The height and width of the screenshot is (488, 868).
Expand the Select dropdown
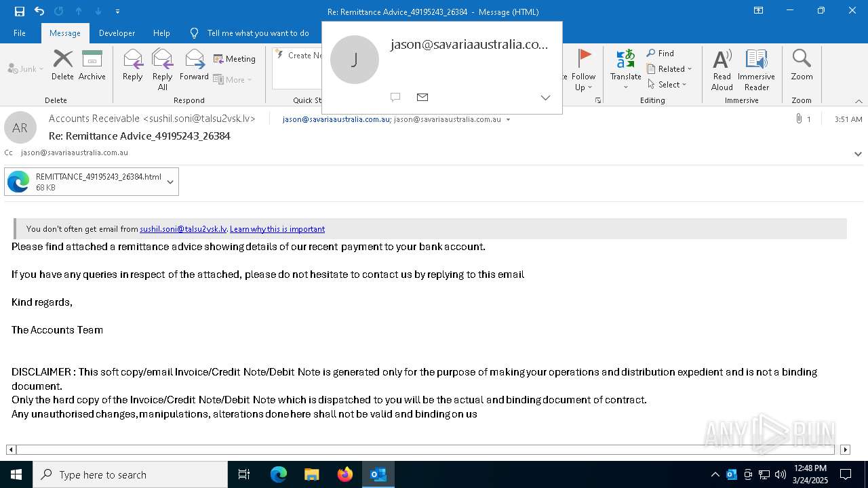click(667, 84)
